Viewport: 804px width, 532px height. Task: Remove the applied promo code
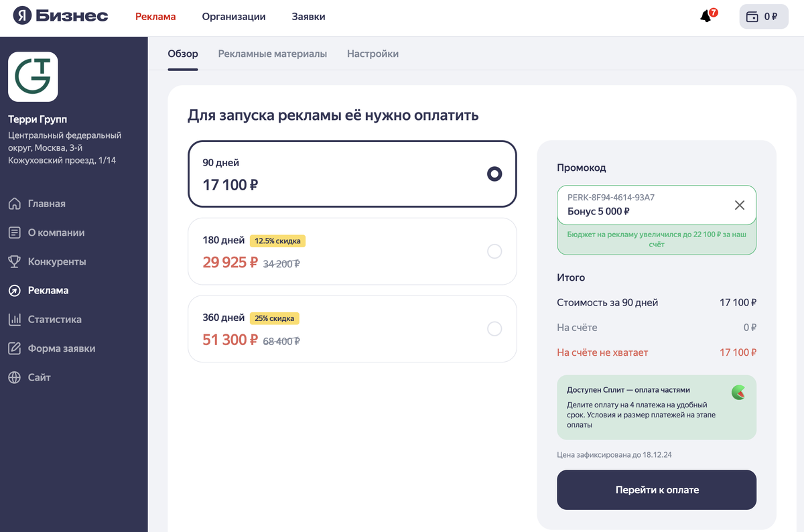coord(740,205)
